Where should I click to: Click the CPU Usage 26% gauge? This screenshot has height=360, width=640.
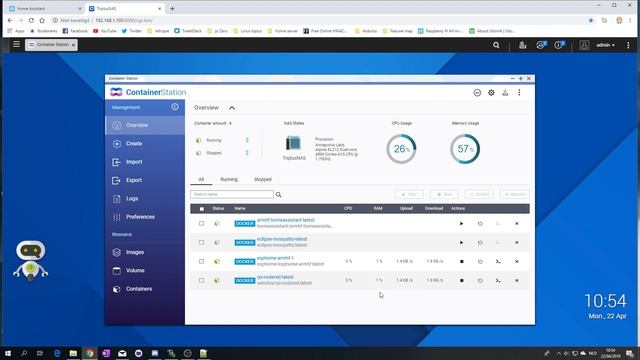pos(401,149)
